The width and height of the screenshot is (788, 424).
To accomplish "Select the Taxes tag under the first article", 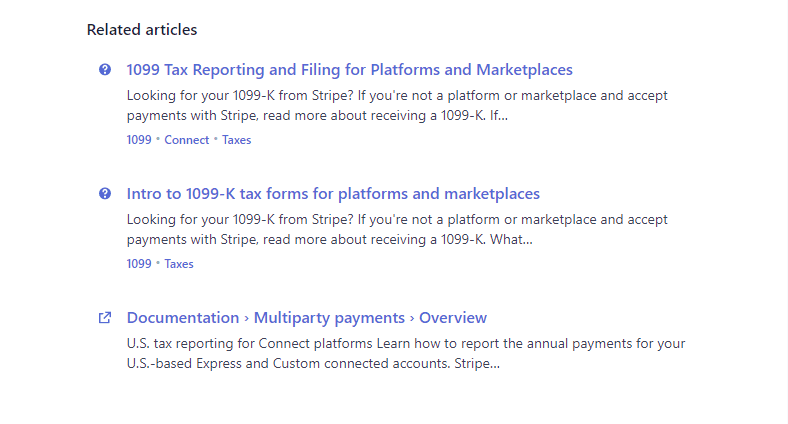I will (x=237, y=140).
